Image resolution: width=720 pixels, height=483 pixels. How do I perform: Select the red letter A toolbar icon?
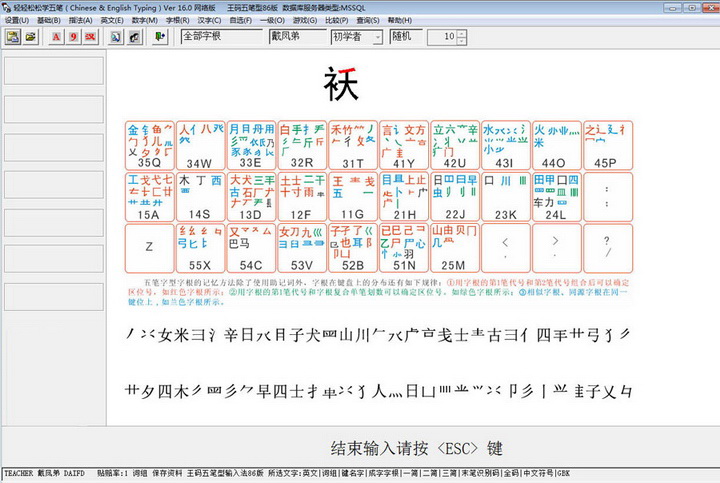56,37
